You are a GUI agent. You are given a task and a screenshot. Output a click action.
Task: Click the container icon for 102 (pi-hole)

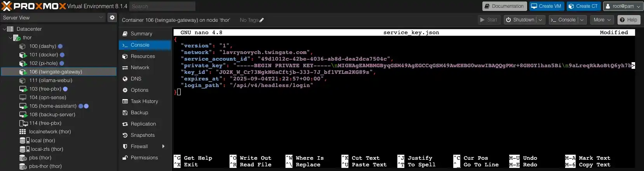[23, 63]
